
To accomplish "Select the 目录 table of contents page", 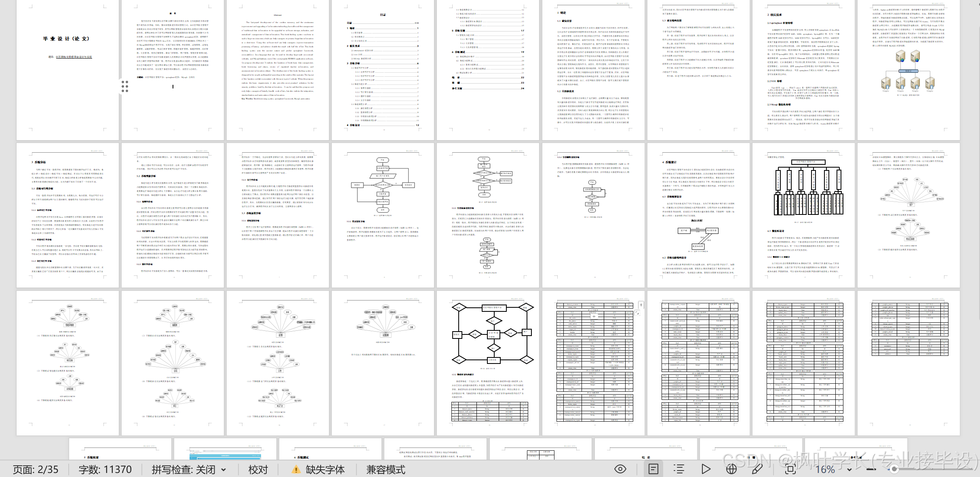I will click(383, 70).
